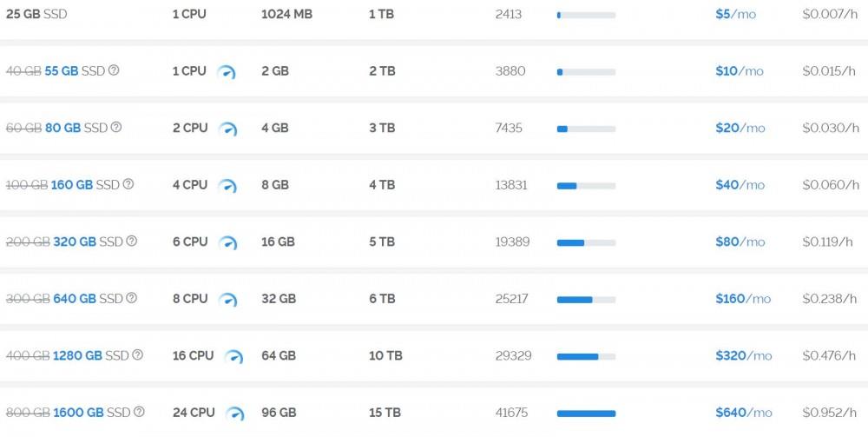Click the speedometer icon next to 1 CPU

tap(226, 72)
